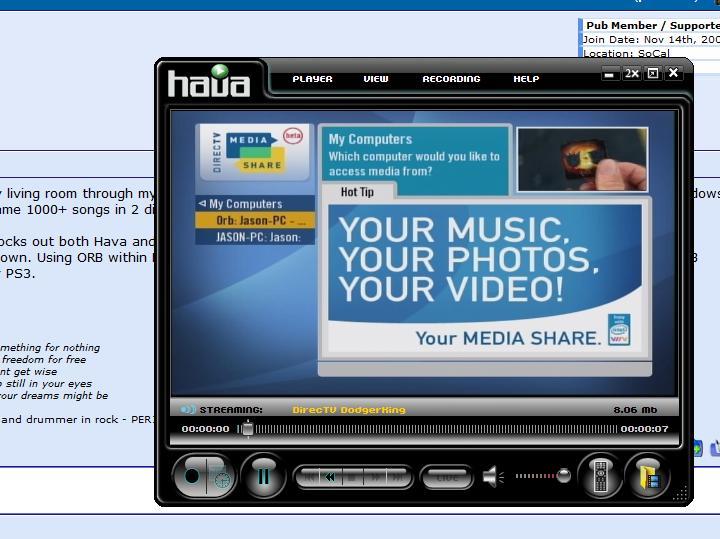Click the DIRECTV Media Share logo
Image resolution: width=720 pixels, height=539 pixels.
(254, 152)
